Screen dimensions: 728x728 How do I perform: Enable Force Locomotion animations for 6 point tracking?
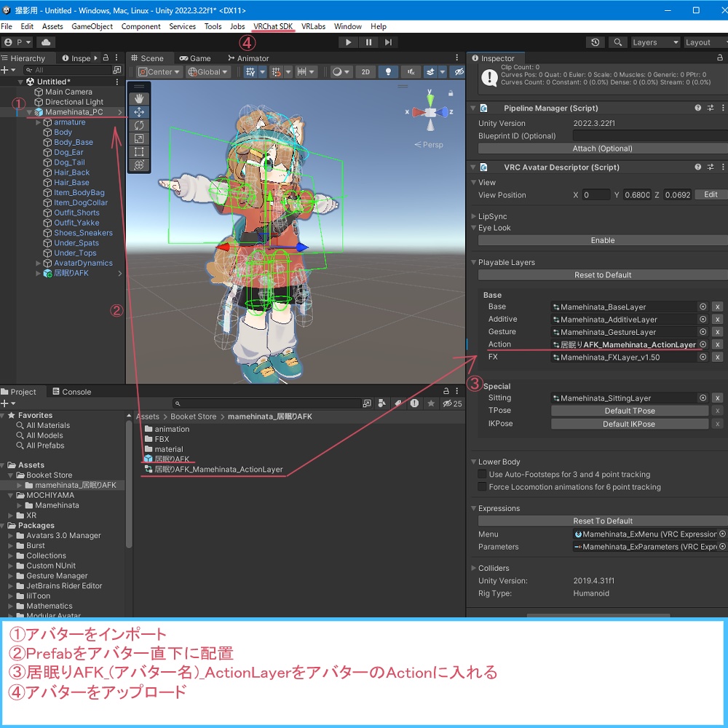(482, 486)
